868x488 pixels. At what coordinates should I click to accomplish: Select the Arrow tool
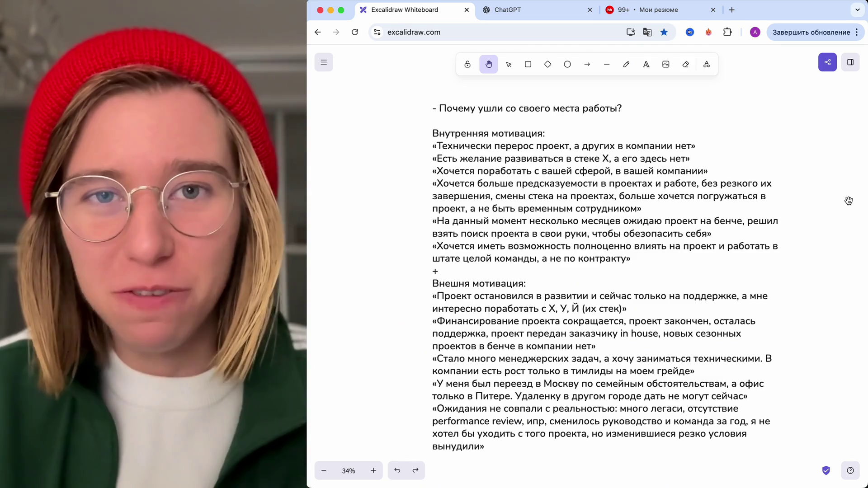point(587,64)
